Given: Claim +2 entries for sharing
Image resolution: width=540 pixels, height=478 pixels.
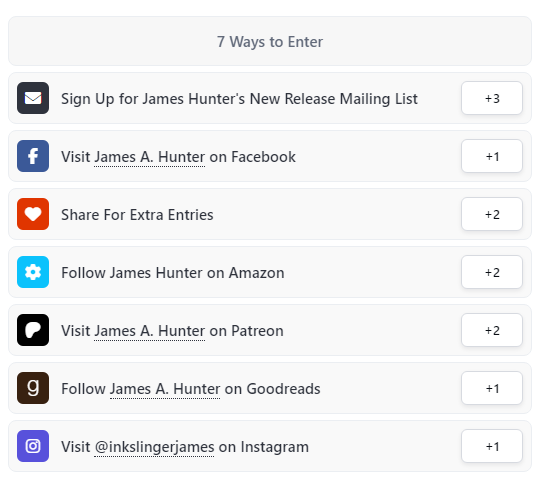Looking at the screenshot, I should tap(492, 214).
